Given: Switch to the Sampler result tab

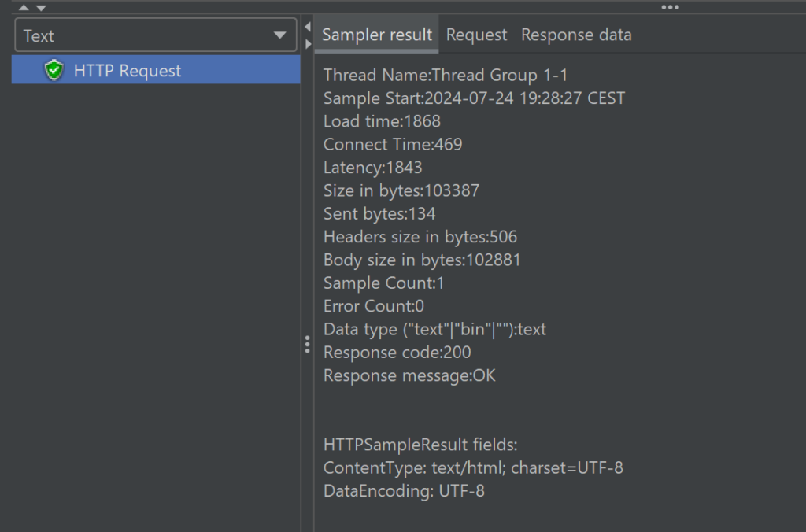Looking at the screenshot, I should [x=377, y=35].
